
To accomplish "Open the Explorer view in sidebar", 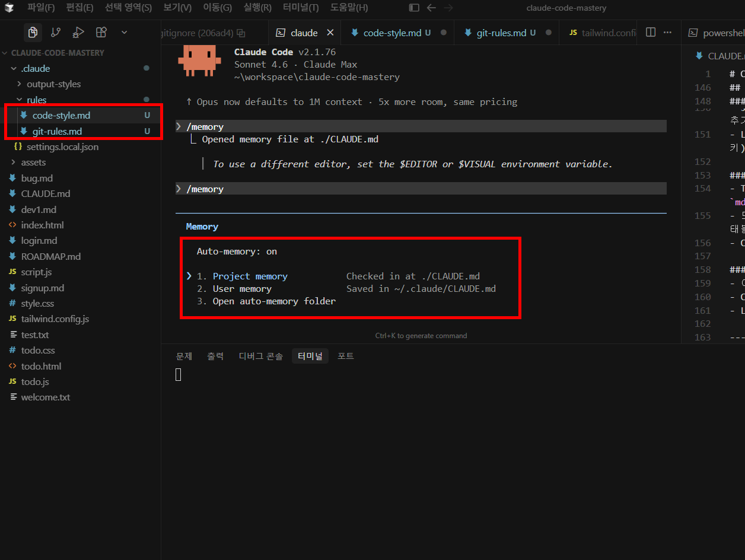I will coord(33,32).
